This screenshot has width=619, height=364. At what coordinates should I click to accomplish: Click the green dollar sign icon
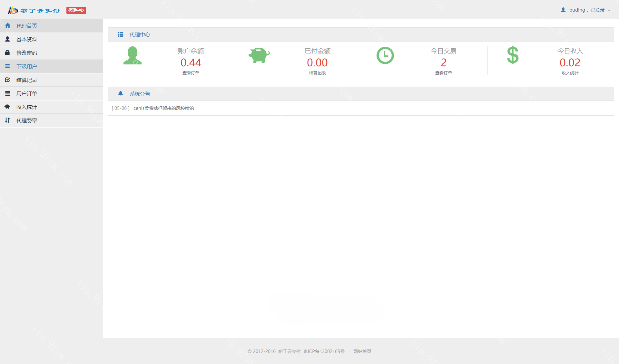pos(513,55)
